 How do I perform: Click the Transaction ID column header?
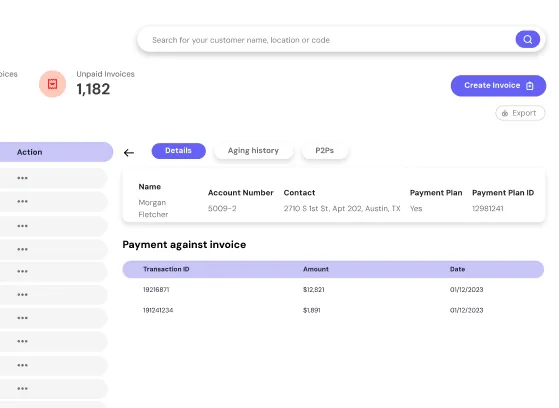tap(166, 269)
